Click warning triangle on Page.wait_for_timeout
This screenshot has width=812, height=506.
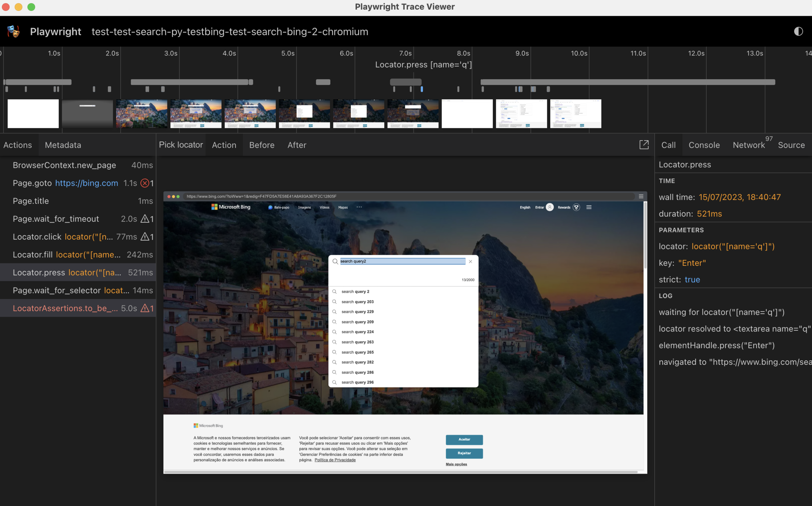[145, 219]
